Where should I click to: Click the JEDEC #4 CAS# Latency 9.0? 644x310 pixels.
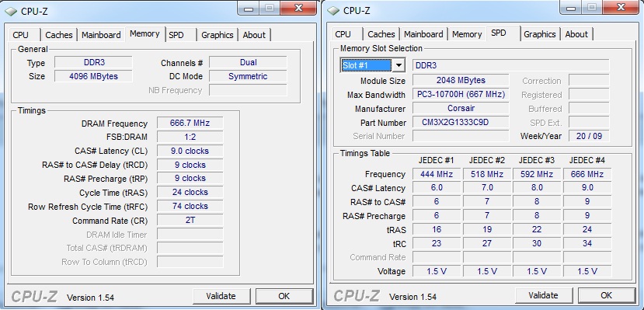coord(587,188)
